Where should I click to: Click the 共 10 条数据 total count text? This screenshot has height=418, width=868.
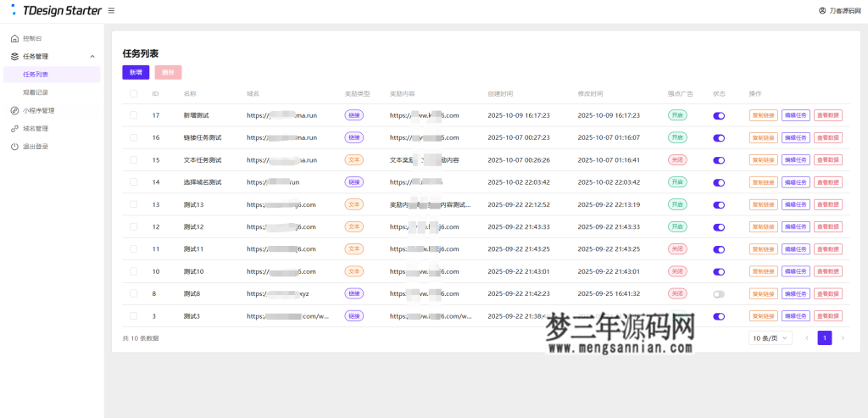[x=141, y=337]
